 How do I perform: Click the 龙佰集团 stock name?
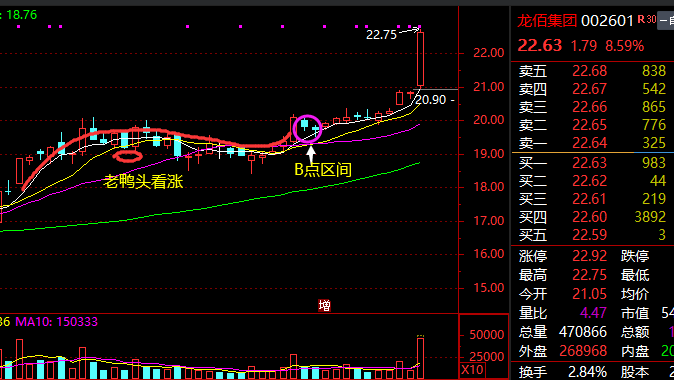[546, 20]
